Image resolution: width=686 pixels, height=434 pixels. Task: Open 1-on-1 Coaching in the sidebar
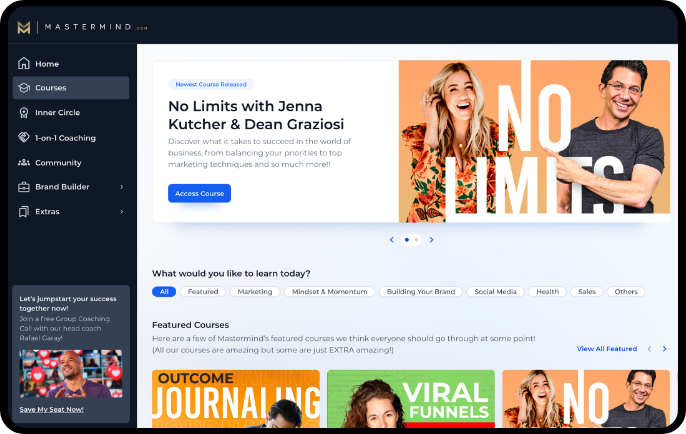tap(71, 138)
